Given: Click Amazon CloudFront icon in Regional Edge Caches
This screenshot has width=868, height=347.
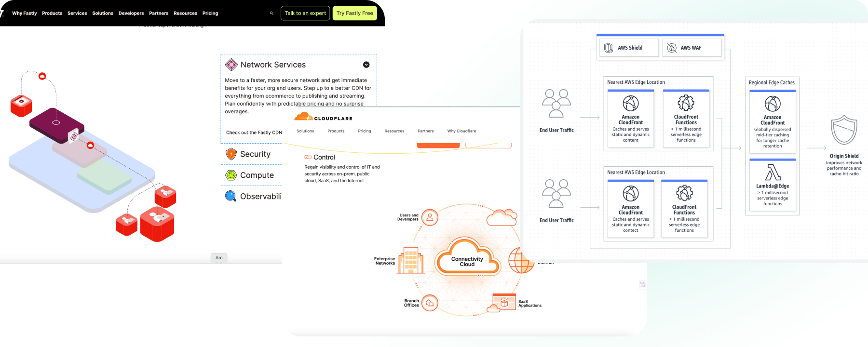Looking at the screenshot, I should coord(773,104).
